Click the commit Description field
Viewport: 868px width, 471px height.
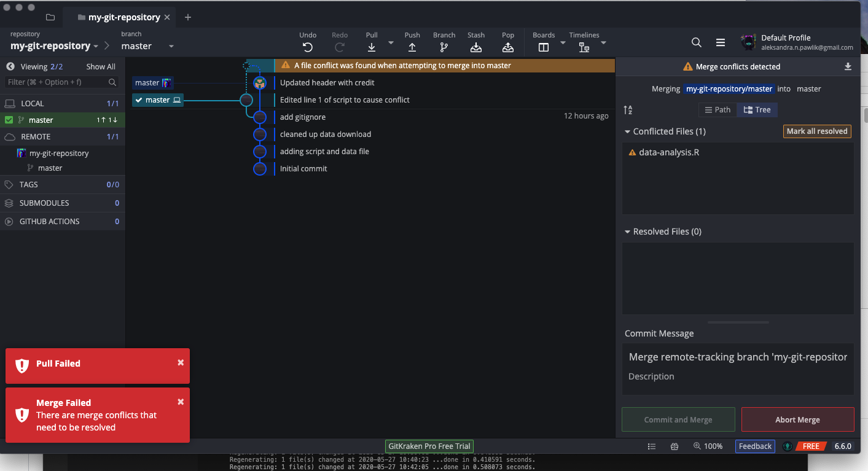pyautogui.click(x=738, y=376)
